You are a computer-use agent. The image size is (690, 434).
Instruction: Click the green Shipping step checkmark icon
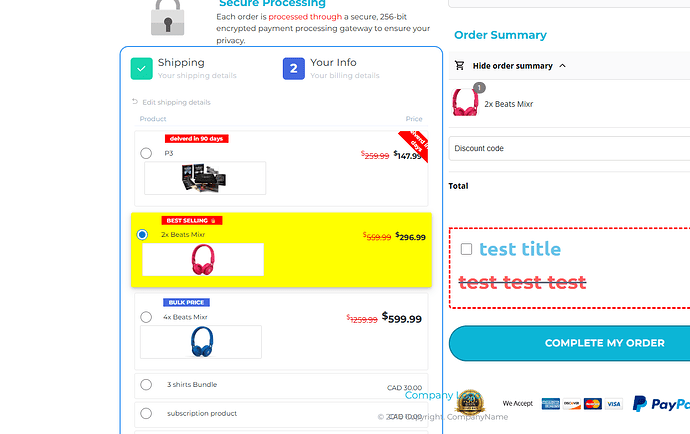pyautogui.click(x=141, y=69)
